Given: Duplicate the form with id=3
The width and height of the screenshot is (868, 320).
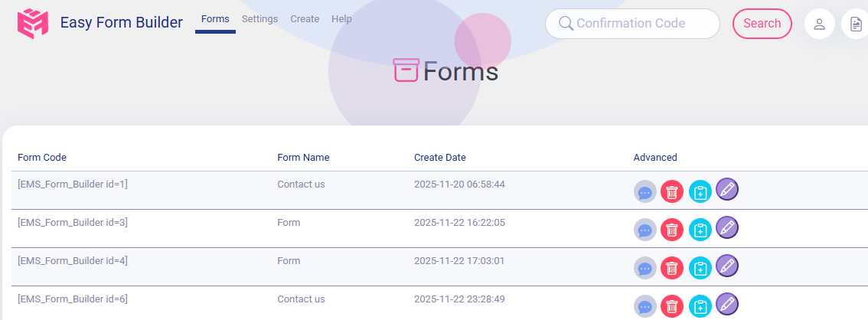Looking at the screenshot, I should click(700, 230).
